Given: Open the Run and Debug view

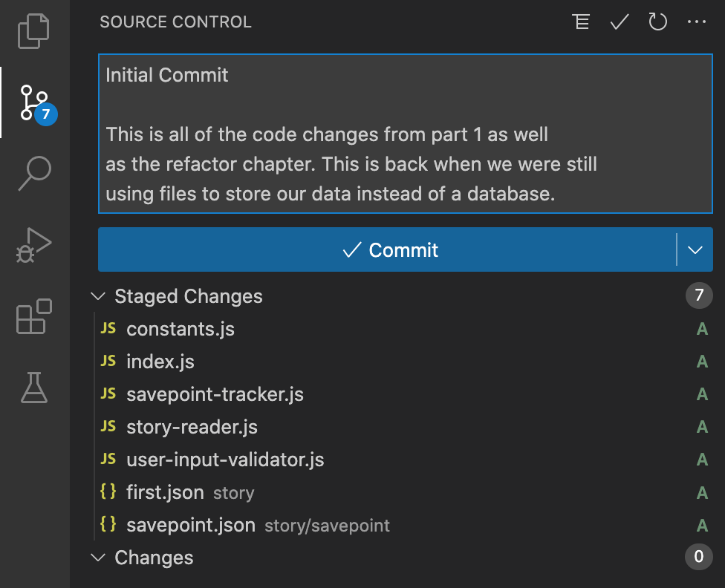Looking at the screenshot, I should (x=33, y=245).
